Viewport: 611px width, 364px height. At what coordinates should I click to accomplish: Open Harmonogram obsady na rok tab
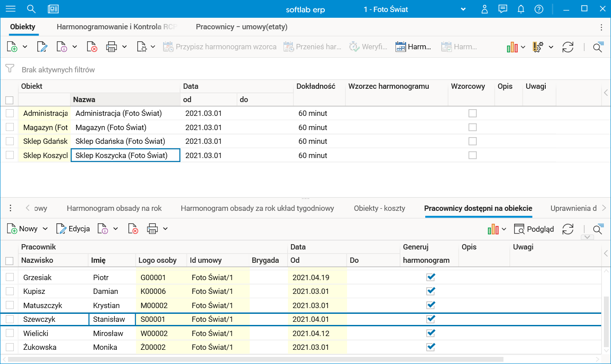click(x=114, y=208)
